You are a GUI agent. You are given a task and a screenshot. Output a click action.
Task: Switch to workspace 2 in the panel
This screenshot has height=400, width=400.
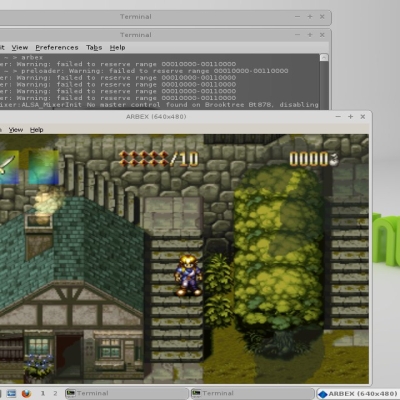coord(55,393)
